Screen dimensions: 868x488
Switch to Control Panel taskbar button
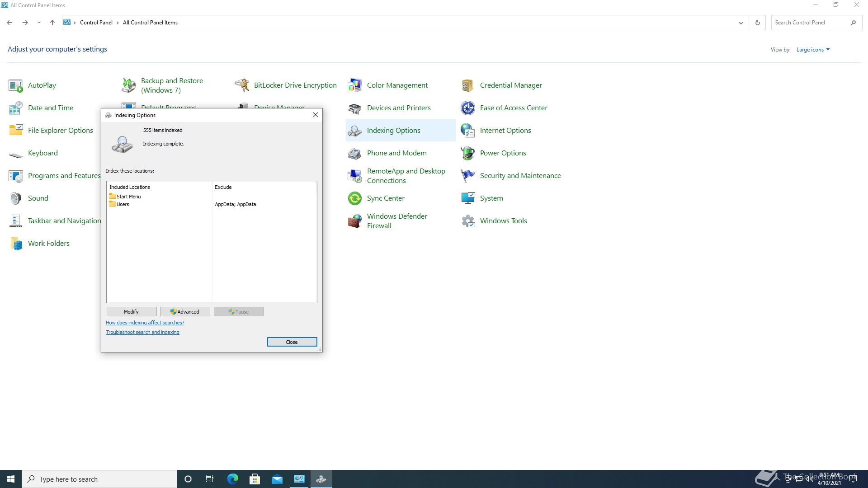pos(299,479)
